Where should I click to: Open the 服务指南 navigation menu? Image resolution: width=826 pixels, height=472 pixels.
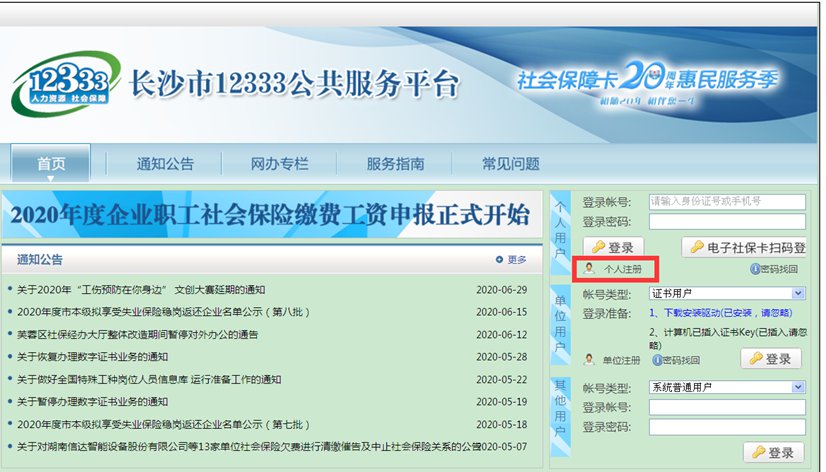pyautogui.click(x=395, y=164)
